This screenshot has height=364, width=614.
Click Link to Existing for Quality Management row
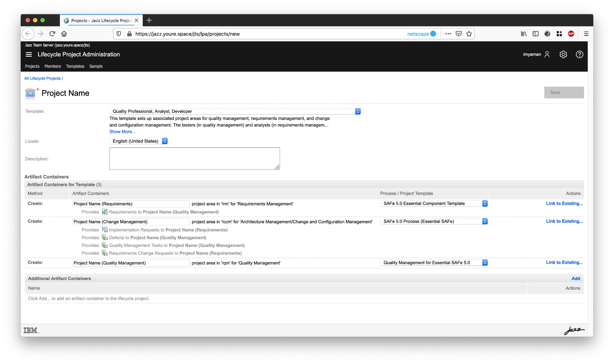tap(564, 262)
